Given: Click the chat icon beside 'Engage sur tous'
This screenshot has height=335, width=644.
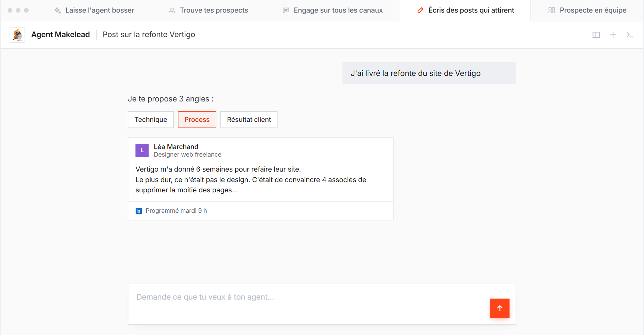Looking at the screenshot, I should tap(286, 11).
